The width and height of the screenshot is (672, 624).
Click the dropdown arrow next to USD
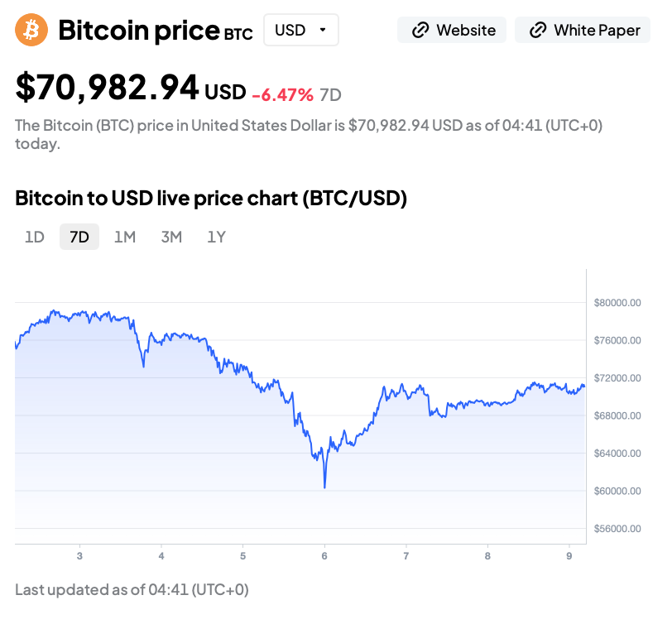pos(322,30)
